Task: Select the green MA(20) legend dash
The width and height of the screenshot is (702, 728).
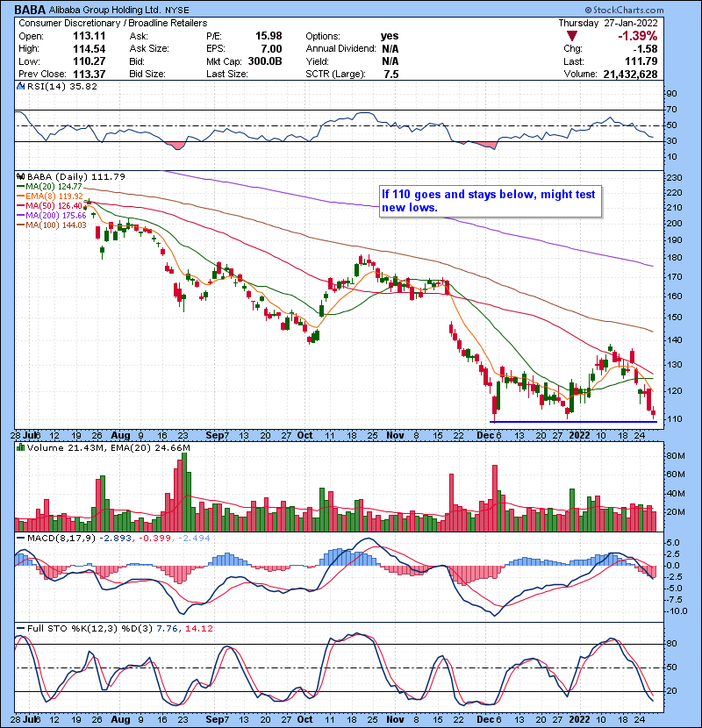Action: (x=21, y=186)
